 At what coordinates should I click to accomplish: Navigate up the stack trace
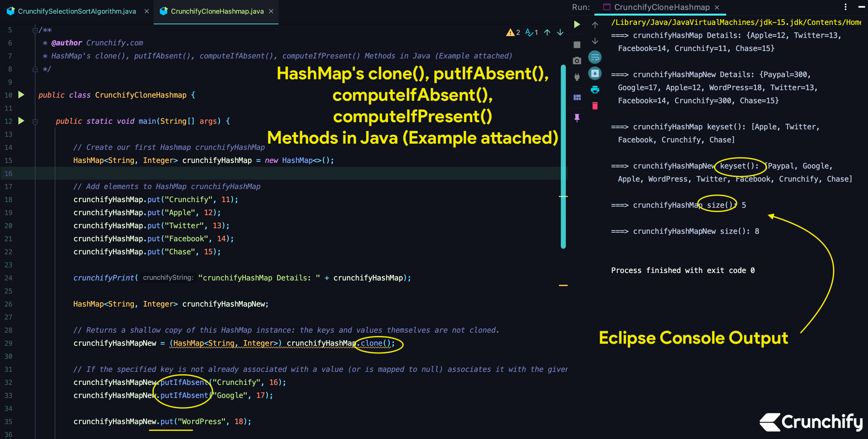[595, 25]
